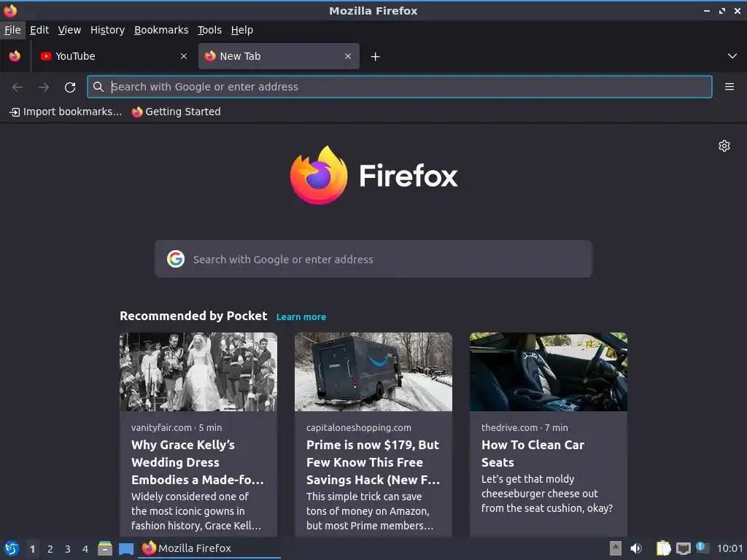Click the show desktop taskbar icon
The image size is (747, 560).
click(125, 549)
